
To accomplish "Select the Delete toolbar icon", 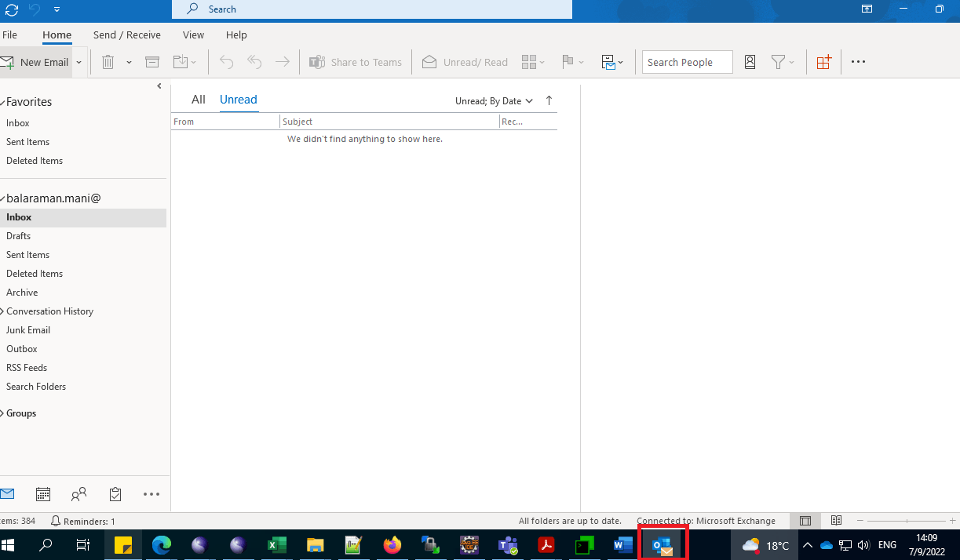I will (108, 61).
